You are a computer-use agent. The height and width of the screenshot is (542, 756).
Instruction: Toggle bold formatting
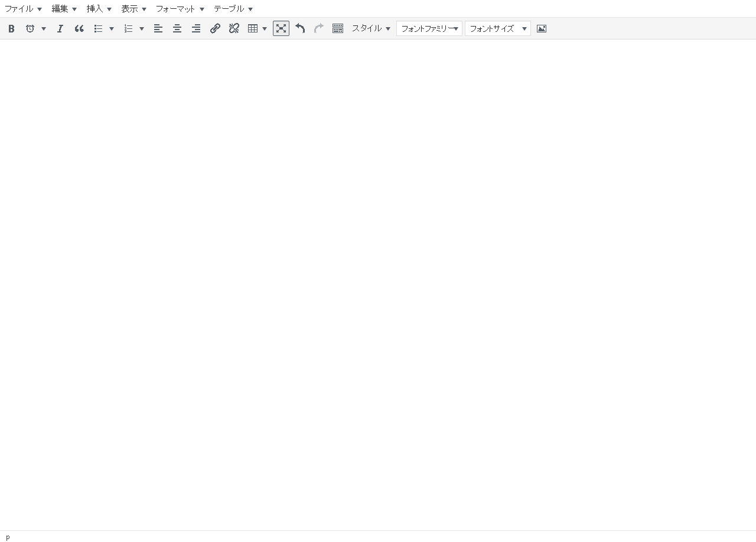[x=11, y=28]
